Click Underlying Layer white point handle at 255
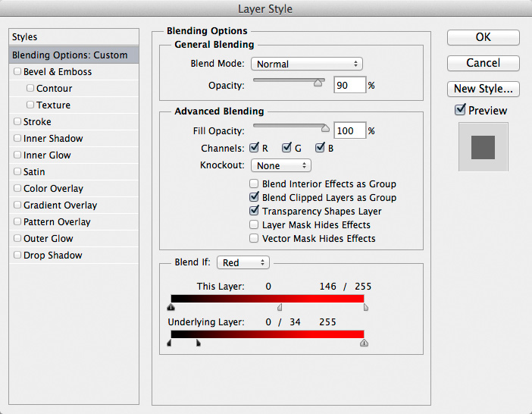This screenshot has height=414, width=532. tap(364, 343)
